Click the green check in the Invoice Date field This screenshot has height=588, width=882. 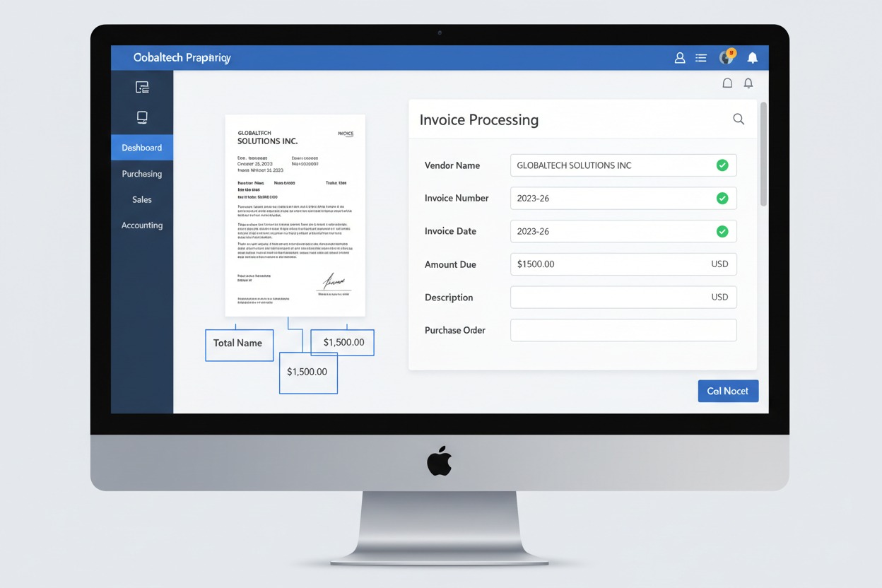coord(722,231)
